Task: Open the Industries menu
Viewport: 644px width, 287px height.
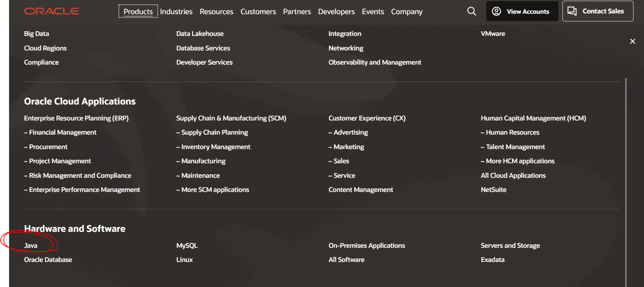Action: (x=176, y=12)
